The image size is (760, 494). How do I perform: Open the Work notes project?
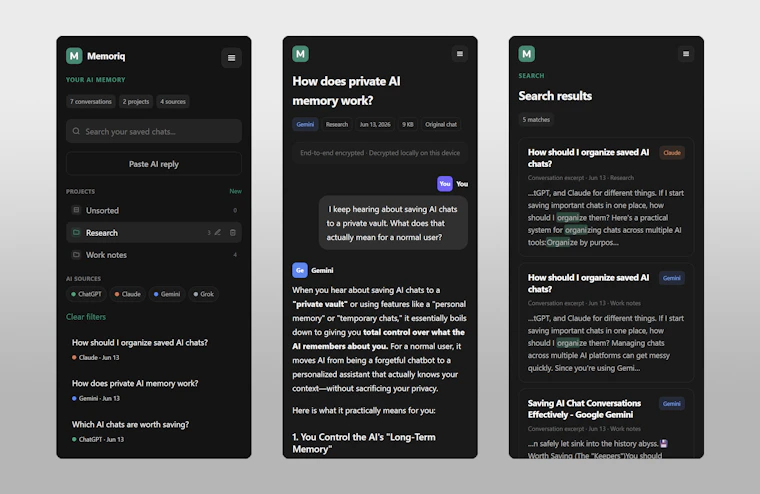[154, 255]
